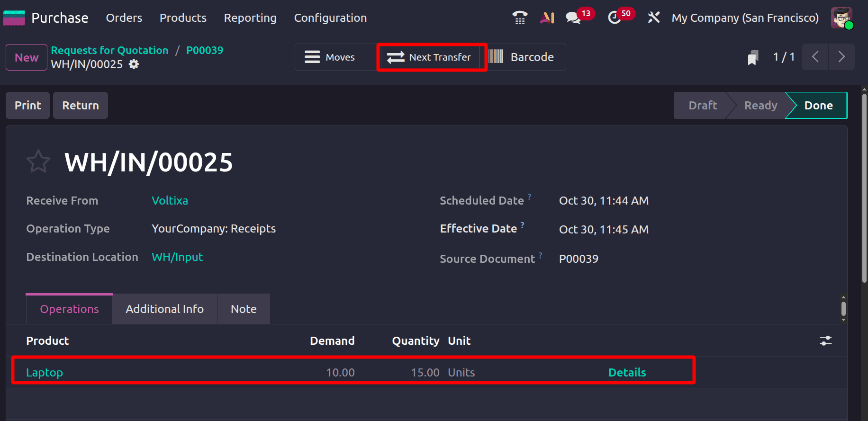Open the Moves smart button

336,57
